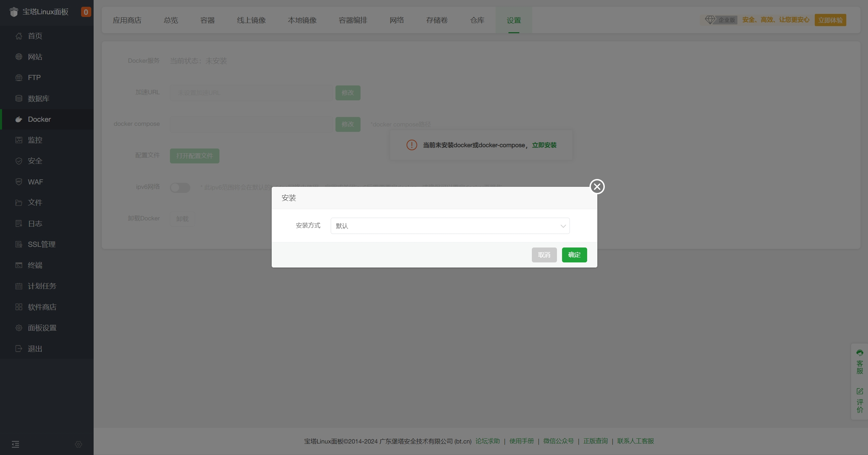Launch the 终端 terminal from sidebar
The height and width of the screenshot is (455, 868).
pos(19,265)
